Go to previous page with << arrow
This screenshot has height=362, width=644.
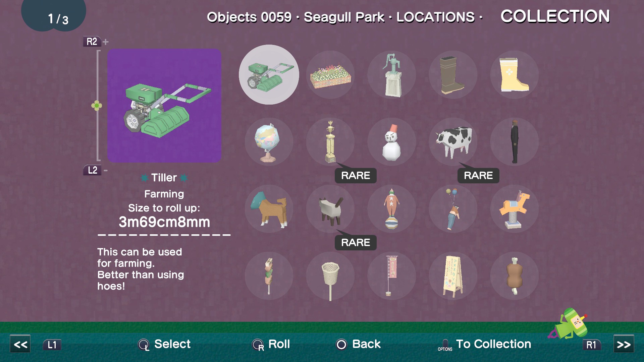pos(20,344)
